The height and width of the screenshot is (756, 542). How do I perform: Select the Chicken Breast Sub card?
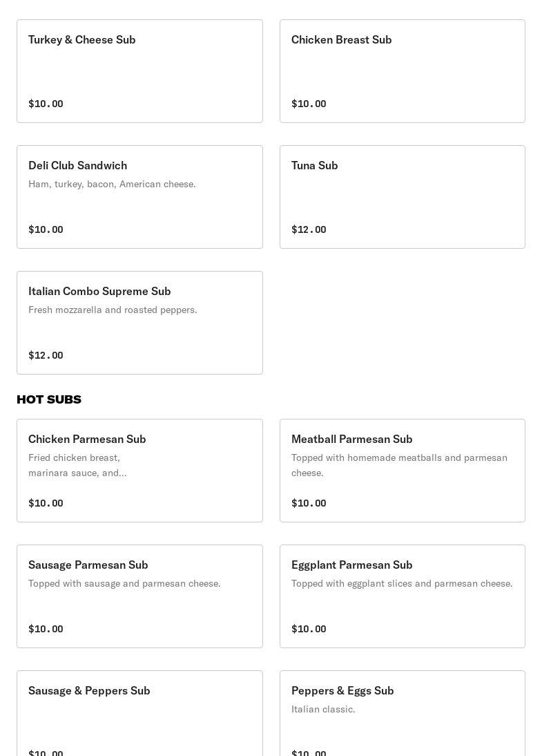[402, 71]
